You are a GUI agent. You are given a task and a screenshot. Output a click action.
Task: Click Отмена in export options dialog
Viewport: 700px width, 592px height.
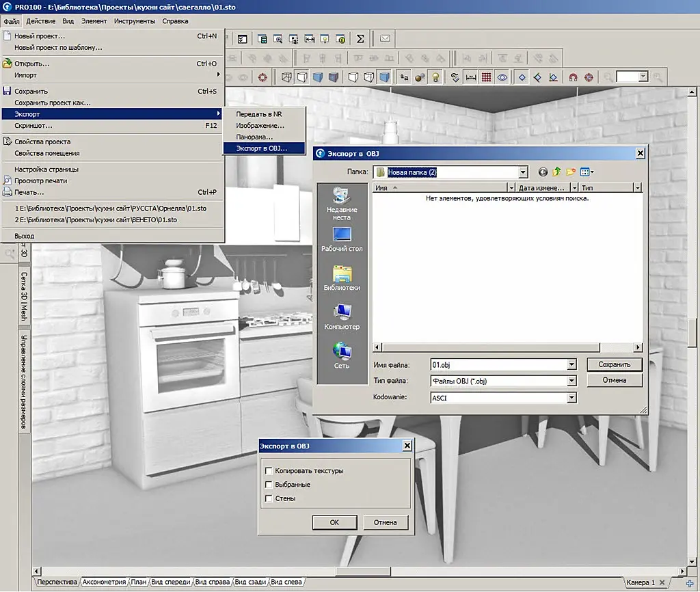(385, 522)
